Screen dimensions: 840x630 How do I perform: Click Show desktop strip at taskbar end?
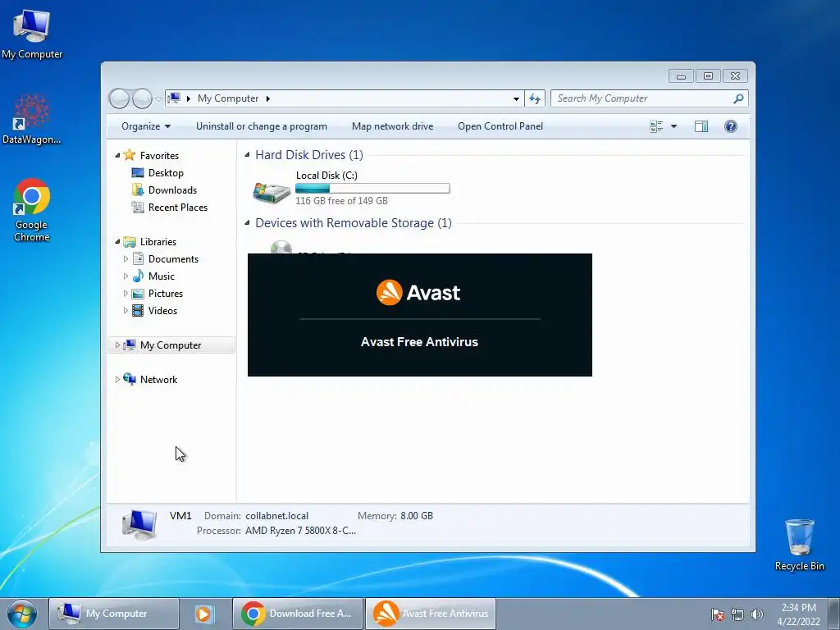[834, 614]
